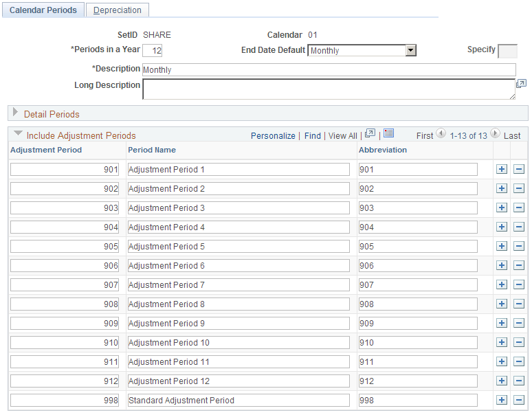Add a row after Adjustment Period 908
The width and height of the screenshot is (532, 415).
(x=502, y=304)
